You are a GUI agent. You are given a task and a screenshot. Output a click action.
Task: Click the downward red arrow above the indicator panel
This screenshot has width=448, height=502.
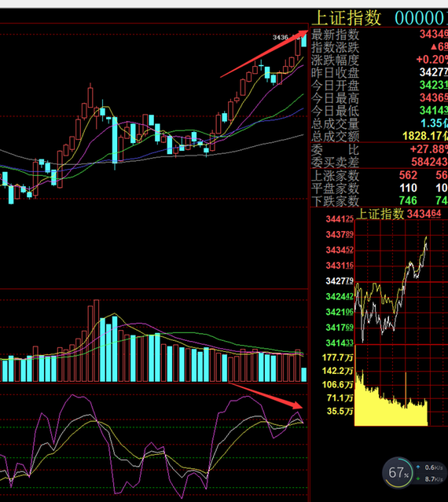[266, 396]
